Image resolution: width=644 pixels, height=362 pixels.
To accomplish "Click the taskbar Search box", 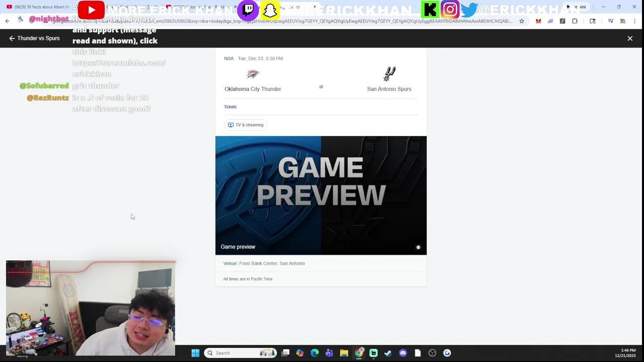I will [240, 353].
